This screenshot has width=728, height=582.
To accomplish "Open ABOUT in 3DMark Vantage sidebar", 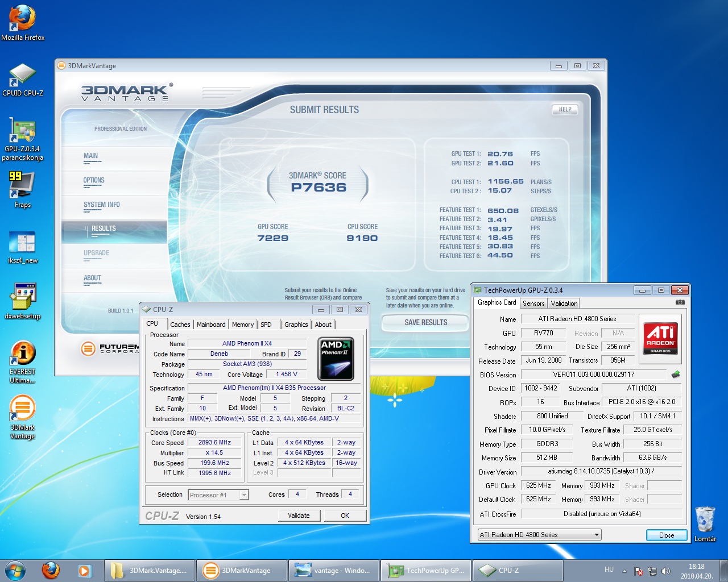I will [x=114, y=279].
